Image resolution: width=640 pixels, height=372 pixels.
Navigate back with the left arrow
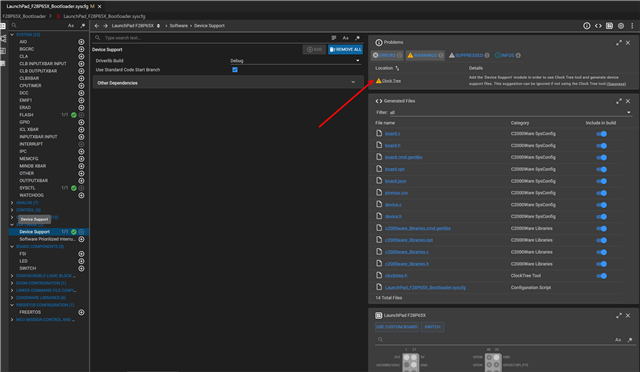[x=97, y=26]
